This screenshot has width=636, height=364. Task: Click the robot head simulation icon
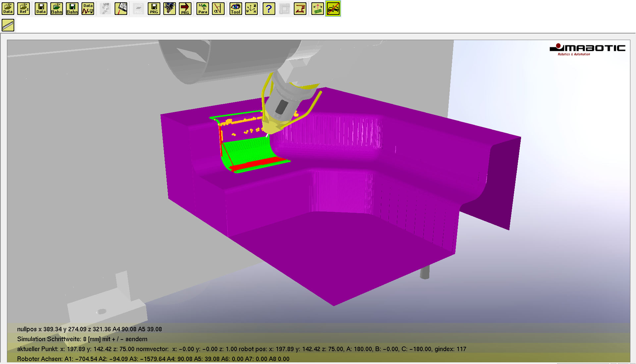(x=170, y=9)
